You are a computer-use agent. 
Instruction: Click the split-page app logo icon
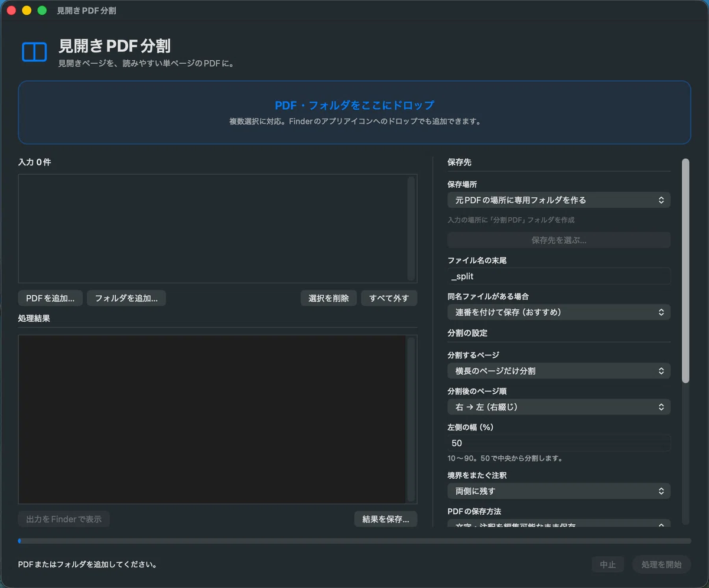click(x=34, y=52)
